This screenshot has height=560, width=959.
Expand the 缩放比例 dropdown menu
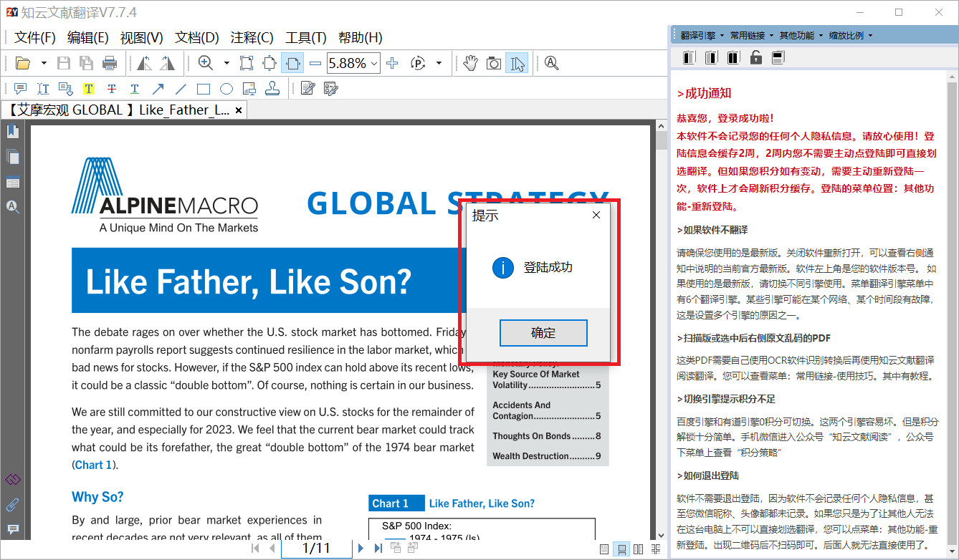(851, 35)
